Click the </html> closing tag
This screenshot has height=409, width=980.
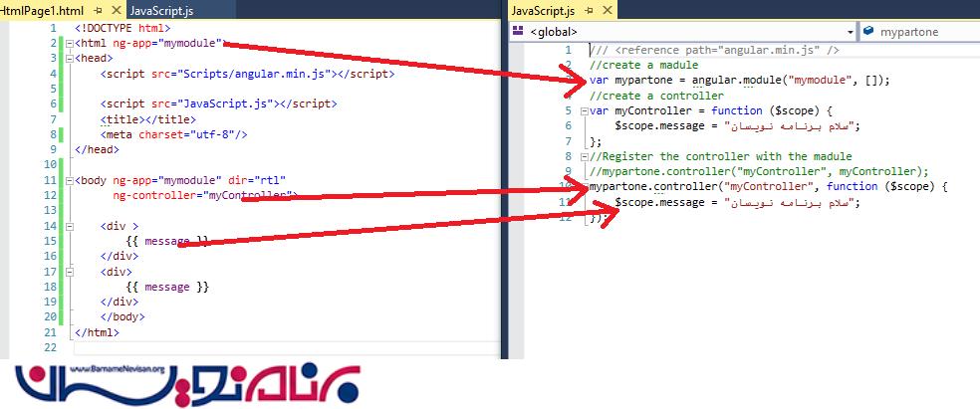97,332
